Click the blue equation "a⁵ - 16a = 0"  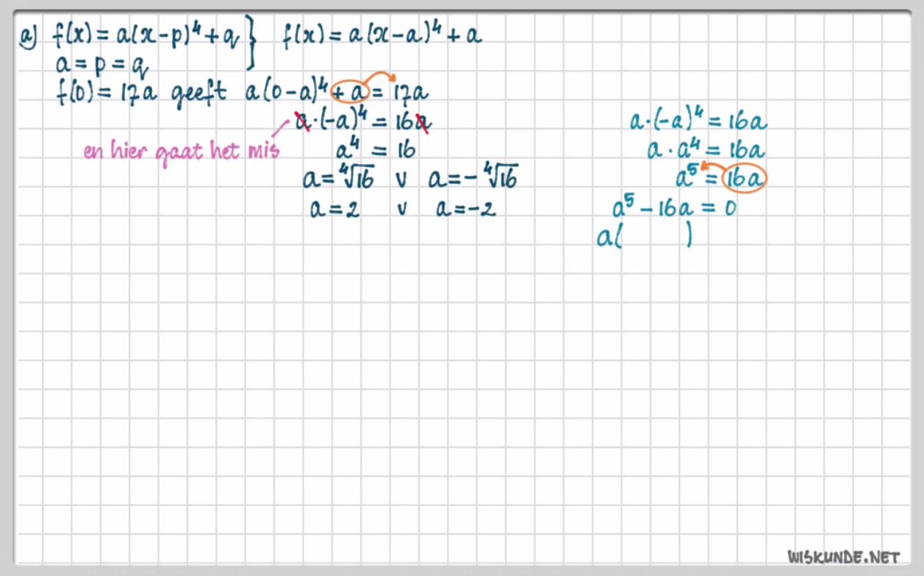(x=673, y=209)
